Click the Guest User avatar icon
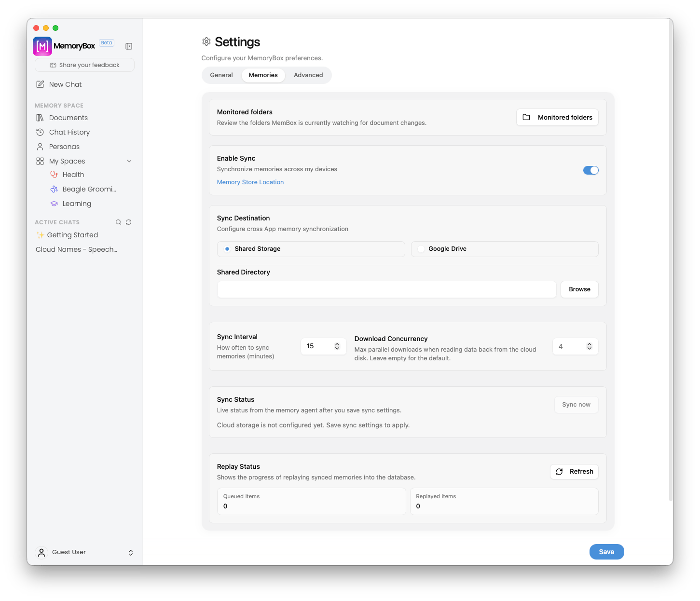The width and height of the screenshot is (700, 601). point(41,552)
